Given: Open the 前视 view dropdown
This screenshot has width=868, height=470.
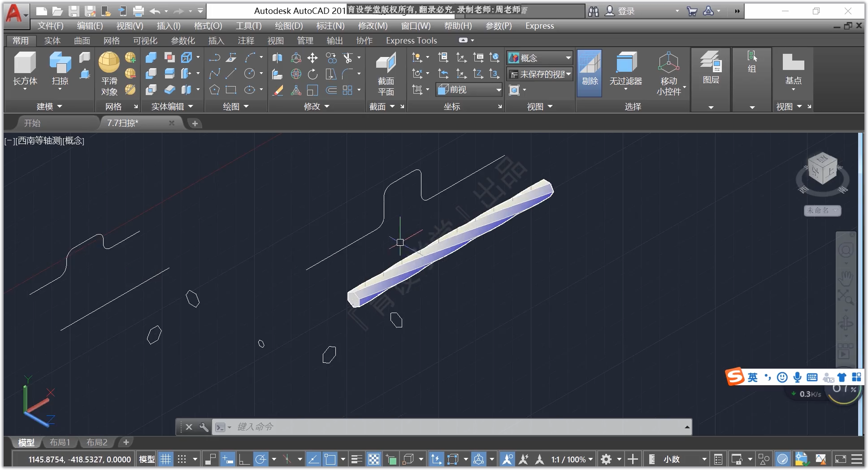Looking at the screenshot, I should click(469, 90).
